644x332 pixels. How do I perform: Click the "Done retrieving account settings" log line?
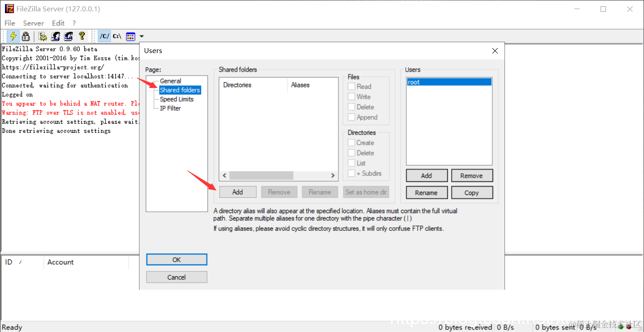[x=56, y=131]
